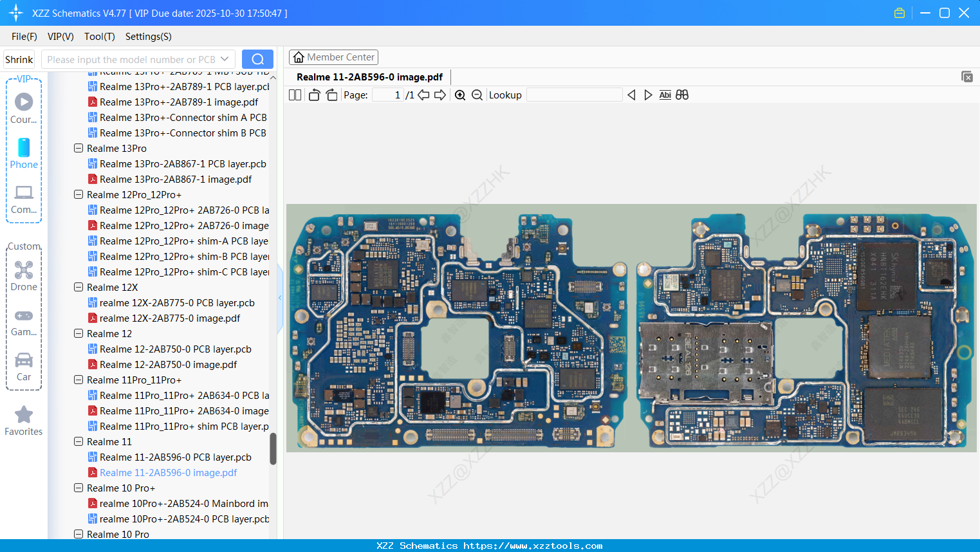Click the binoculars find icon
980x552 pixels.
tap(682, 95)
